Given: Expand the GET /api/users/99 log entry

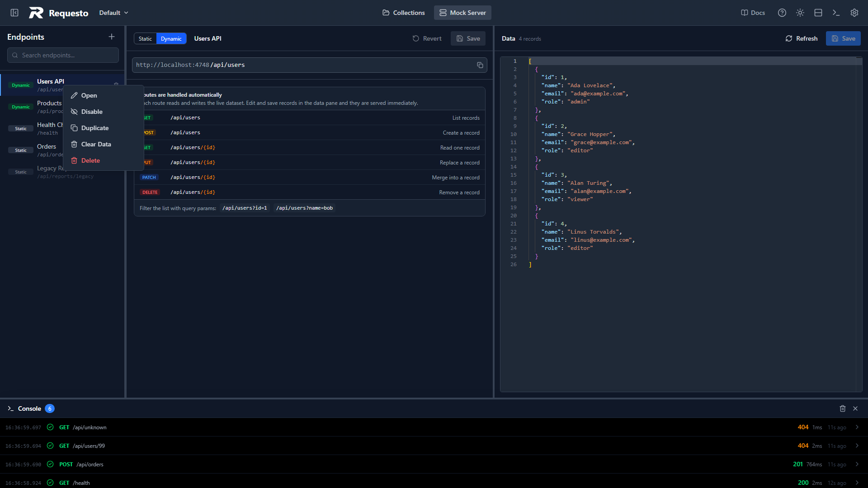Looking at the screenshot, I should [x=434, y=446].
